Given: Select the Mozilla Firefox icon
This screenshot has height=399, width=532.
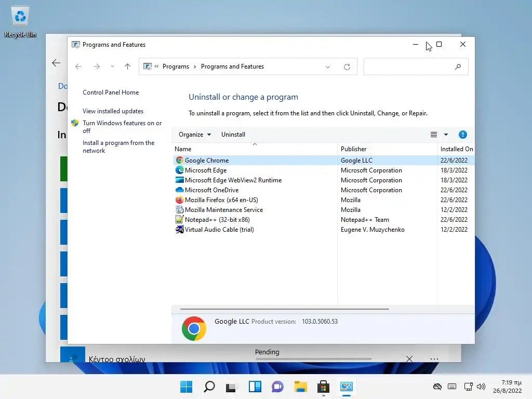Looking at the screenshot, I should pos(179,200).
